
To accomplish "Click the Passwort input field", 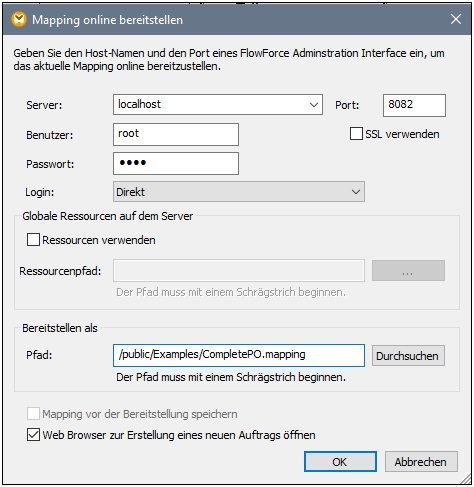I will [x=176, y=163].
